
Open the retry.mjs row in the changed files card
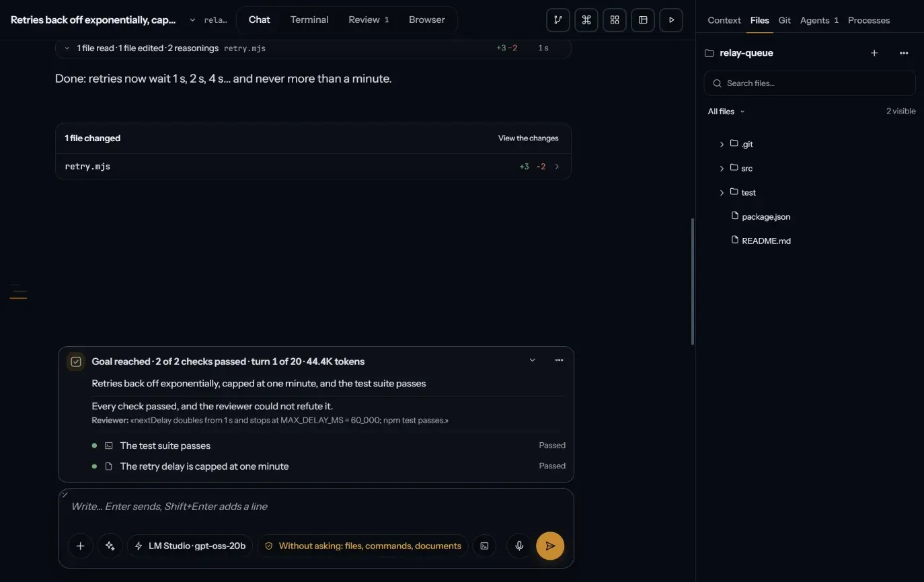pos(313,167)
